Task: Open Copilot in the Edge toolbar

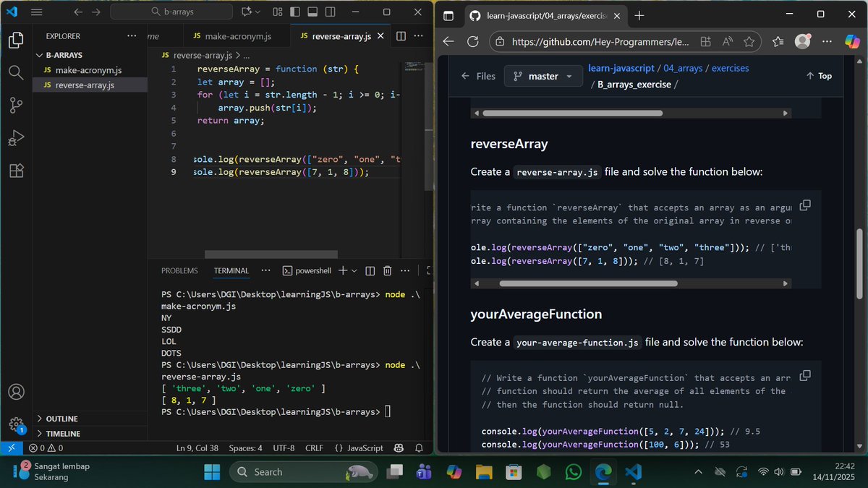Action: 852,41
